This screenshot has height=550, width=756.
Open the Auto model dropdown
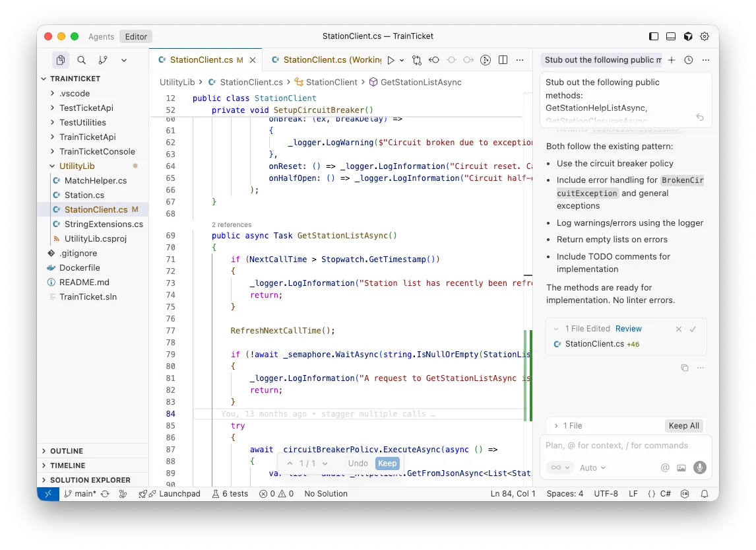point(592,467)
